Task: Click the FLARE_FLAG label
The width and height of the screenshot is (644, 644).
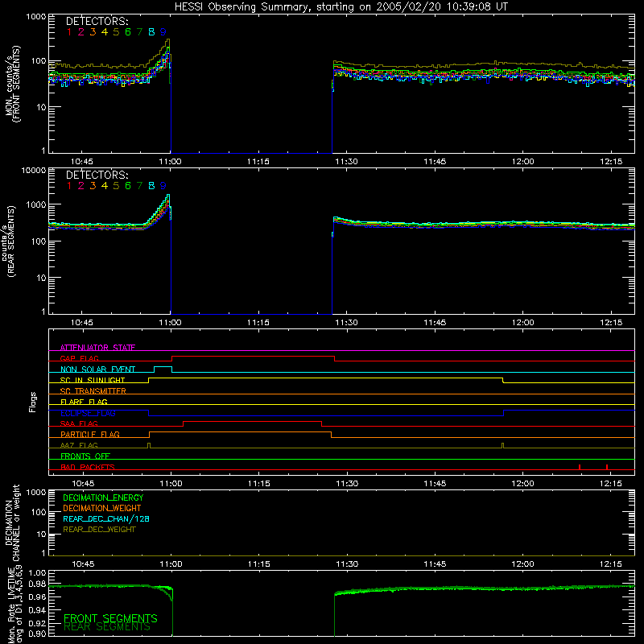Action: pos(84,402)
